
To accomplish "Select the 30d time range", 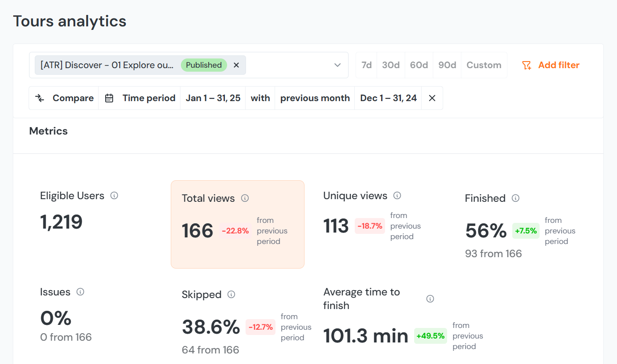I will pyautogui.click(x=390, y=65).
